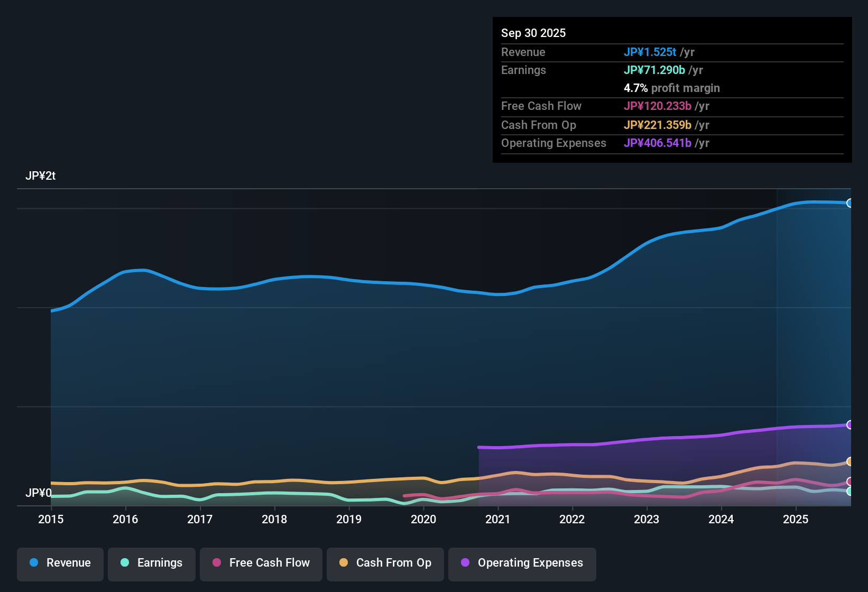Click the JP¥71.290b earnings value
The height and width of the screenshot is (592, 868).
655,70
